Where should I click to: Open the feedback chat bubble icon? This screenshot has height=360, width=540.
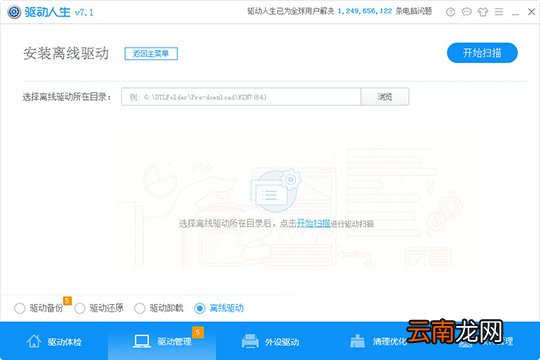[x=467, y=12]
